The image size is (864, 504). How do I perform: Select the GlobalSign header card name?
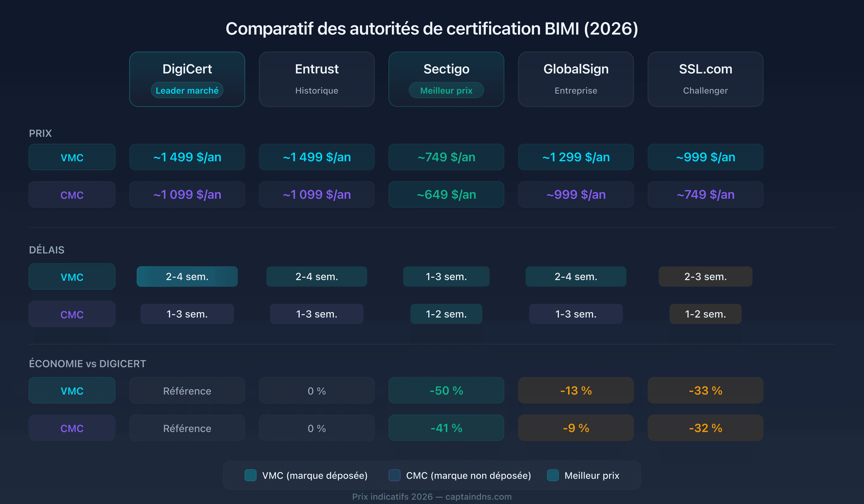point(576,69)
